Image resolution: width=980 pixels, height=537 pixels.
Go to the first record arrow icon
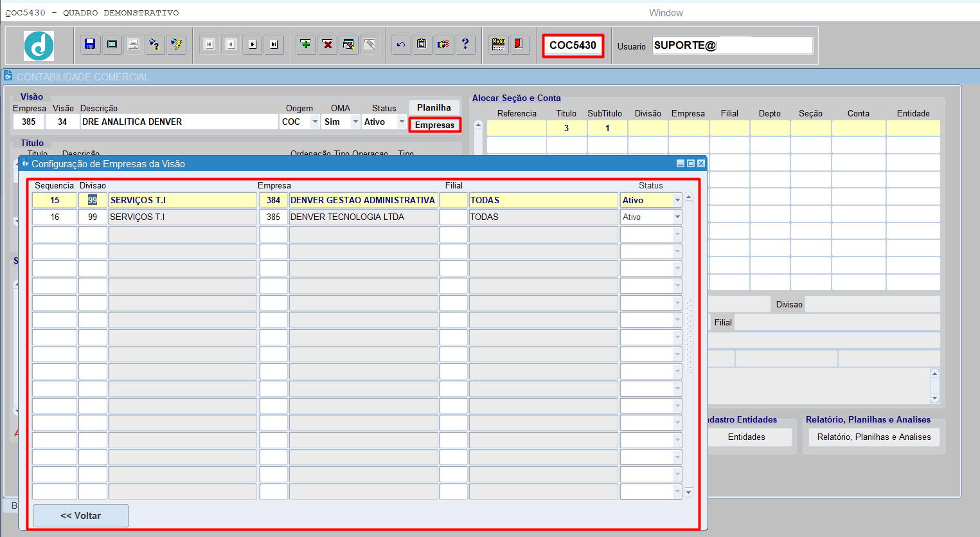[x=209, y=44]
